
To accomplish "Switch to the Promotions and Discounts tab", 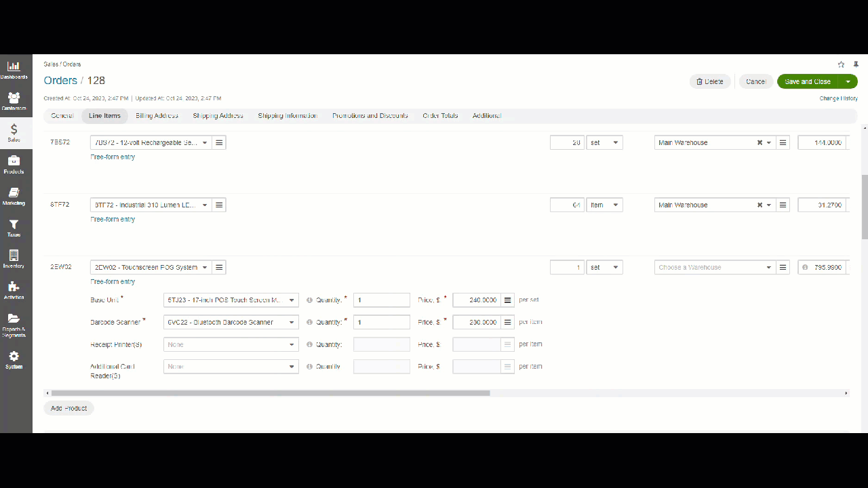I will click(x=370, y=116).
